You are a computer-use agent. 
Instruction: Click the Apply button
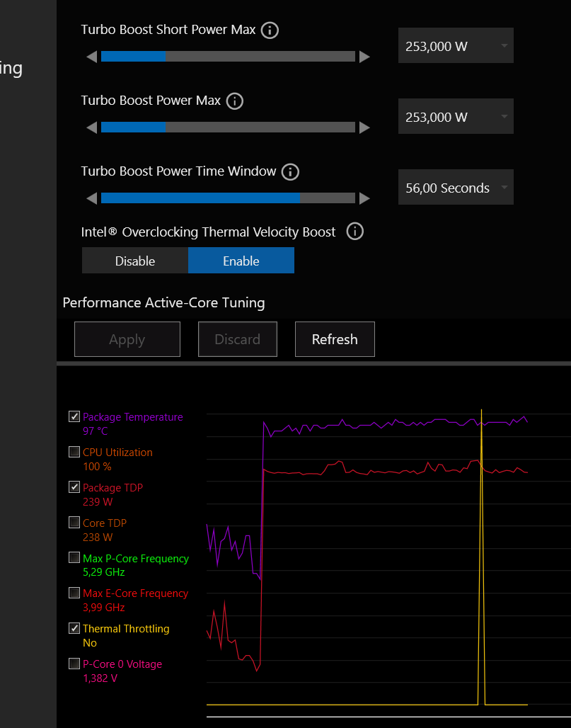(x=127, y=339)
